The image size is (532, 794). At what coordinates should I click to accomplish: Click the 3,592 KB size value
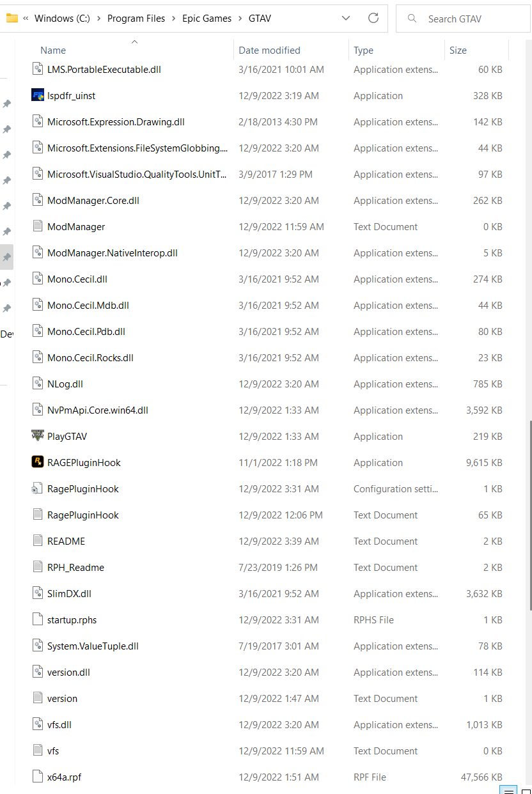point(484,410)
